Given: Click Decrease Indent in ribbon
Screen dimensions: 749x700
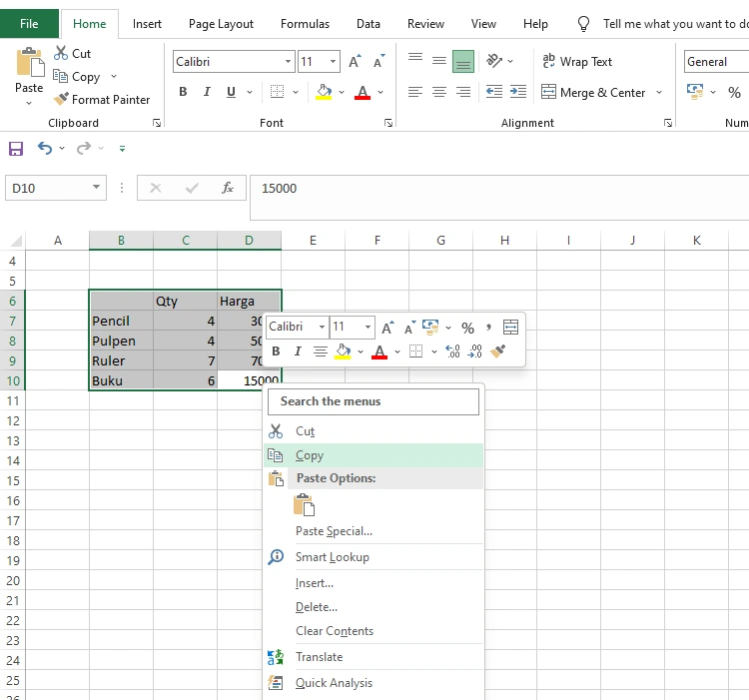Looking at the screenshot, I should (x=494, y=92).
